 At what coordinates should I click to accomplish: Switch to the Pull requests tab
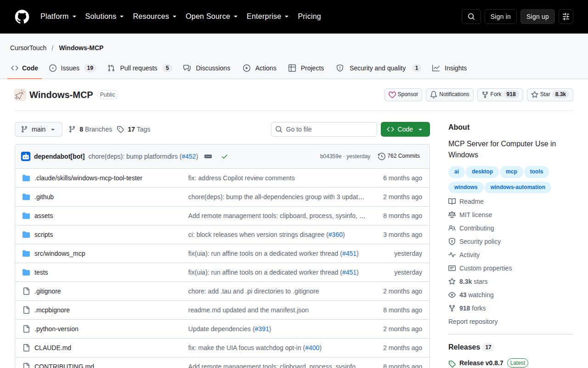click(x=139, y=68)
